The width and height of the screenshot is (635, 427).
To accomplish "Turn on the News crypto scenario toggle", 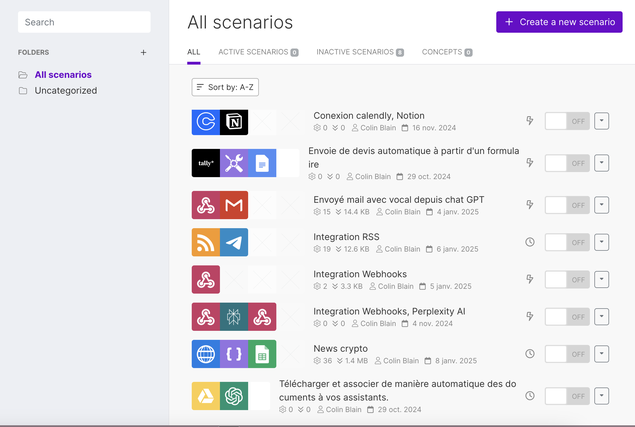I will 567,354.
